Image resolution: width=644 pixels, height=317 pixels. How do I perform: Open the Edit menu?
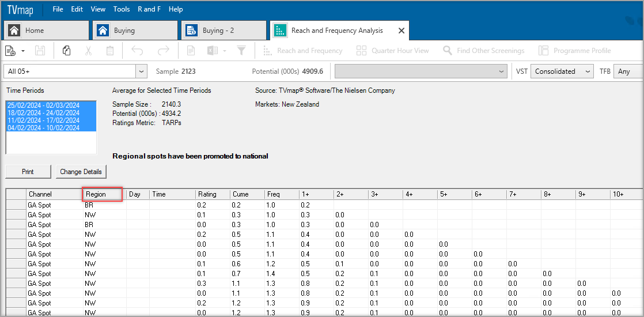77,9
